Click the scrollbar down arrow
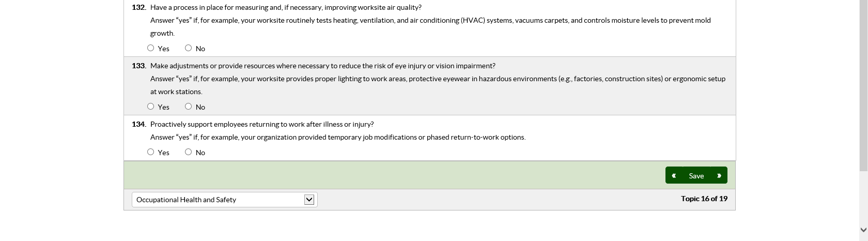Image resolution: width=868 pixels, height=241 pixels. point(863,230)
